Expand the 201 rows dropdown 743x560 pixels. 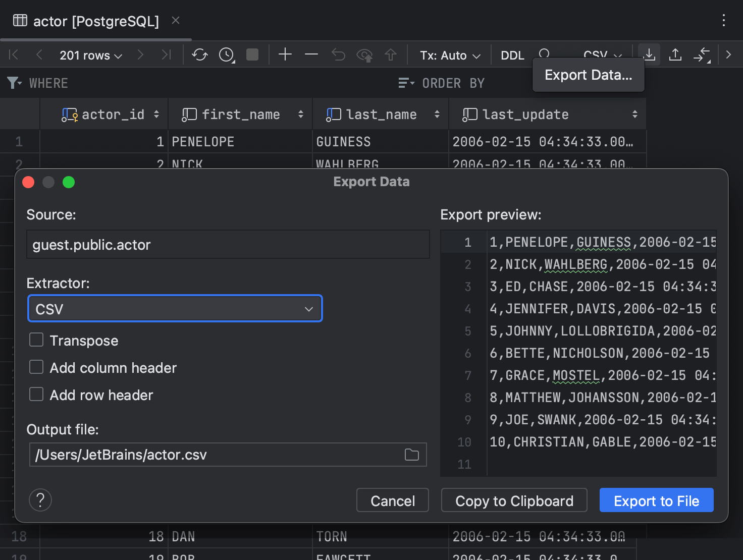(x=90, y=55)
